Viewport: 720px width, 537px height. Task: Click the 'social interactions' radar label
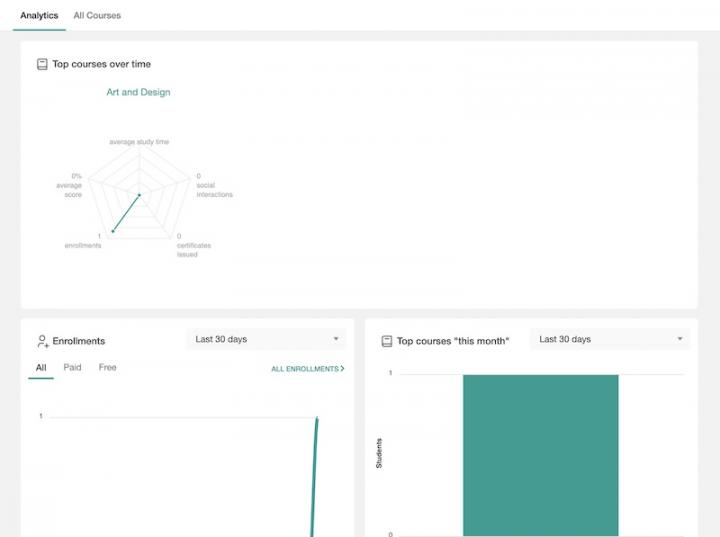(x=214, y=190)
